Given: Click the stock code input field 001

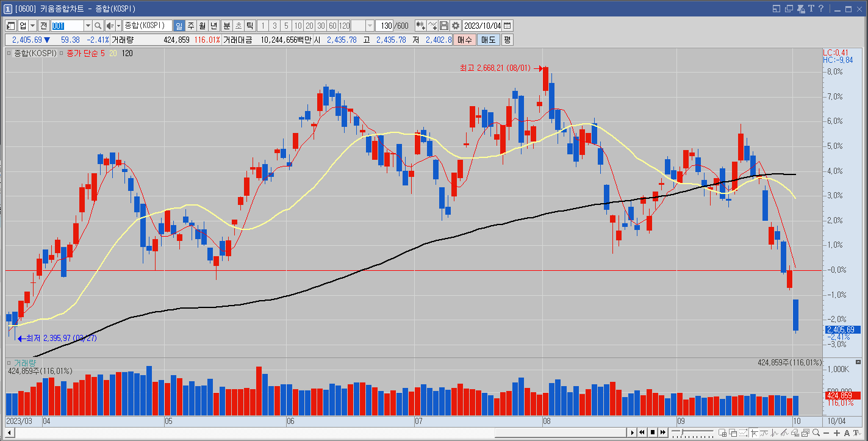Looking at the screenshot, I should pyautogui.click(x=67, y=26).
